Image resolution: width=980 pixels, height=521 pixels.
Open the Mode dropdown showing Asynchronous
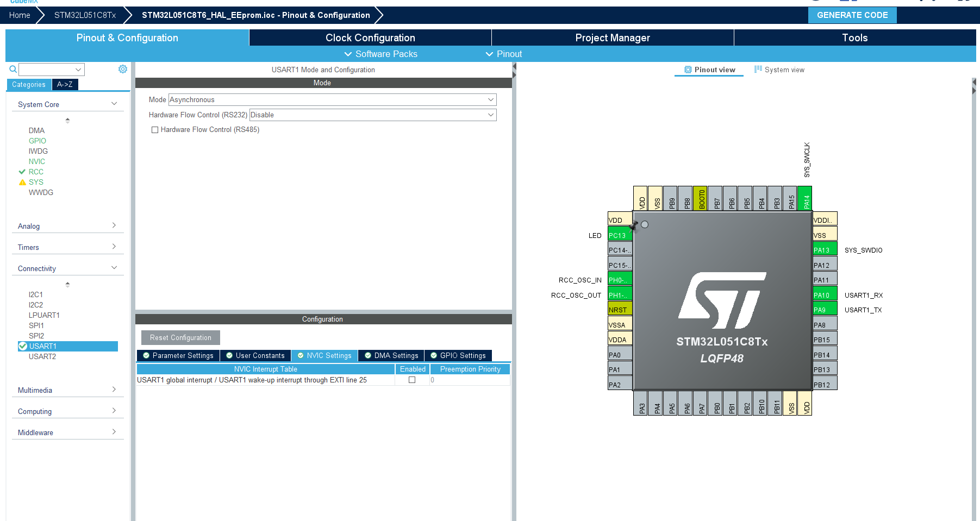pyautogui.click(x=490, y=99)
